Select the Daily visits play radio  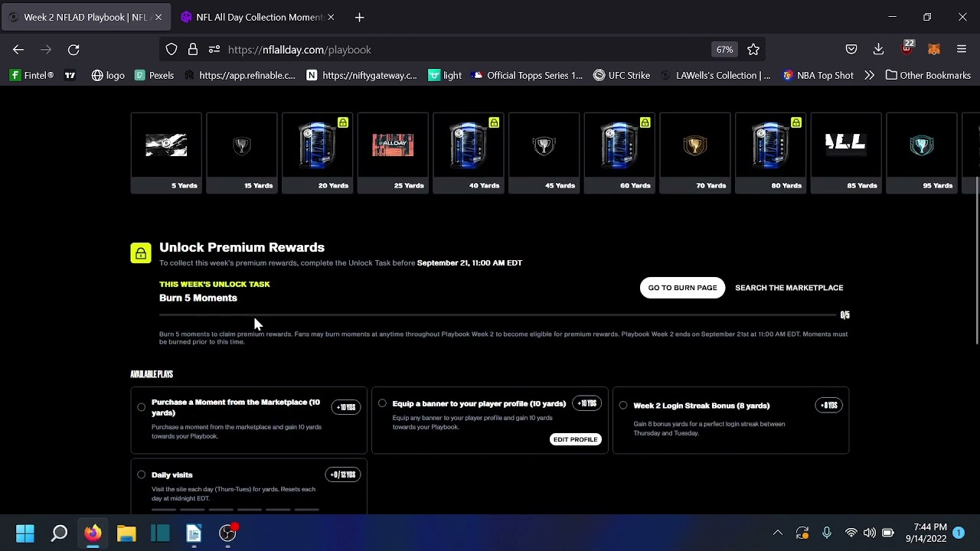pyautogui.click(x=142, y=474)
